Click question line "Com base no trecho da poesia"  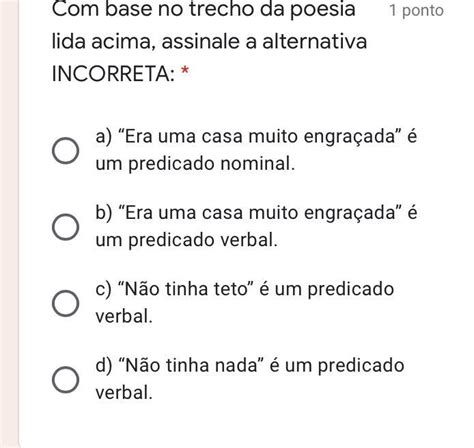(x=204, y=9)
